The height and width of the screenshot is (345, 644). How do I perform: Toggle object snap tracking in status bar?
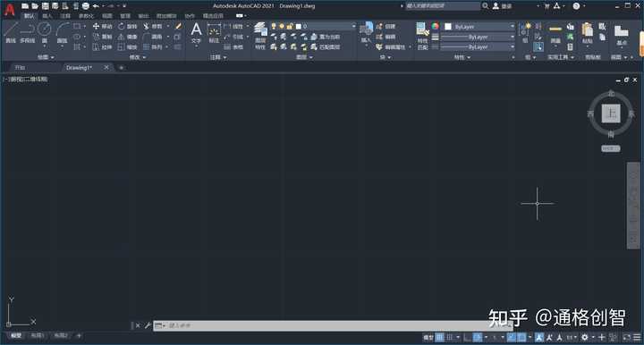512,337
